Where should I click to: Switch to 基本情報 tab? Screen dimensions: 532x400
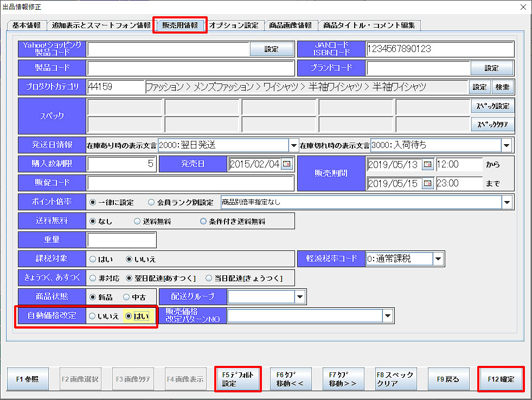pyautogui.click(x=26, y=25)
